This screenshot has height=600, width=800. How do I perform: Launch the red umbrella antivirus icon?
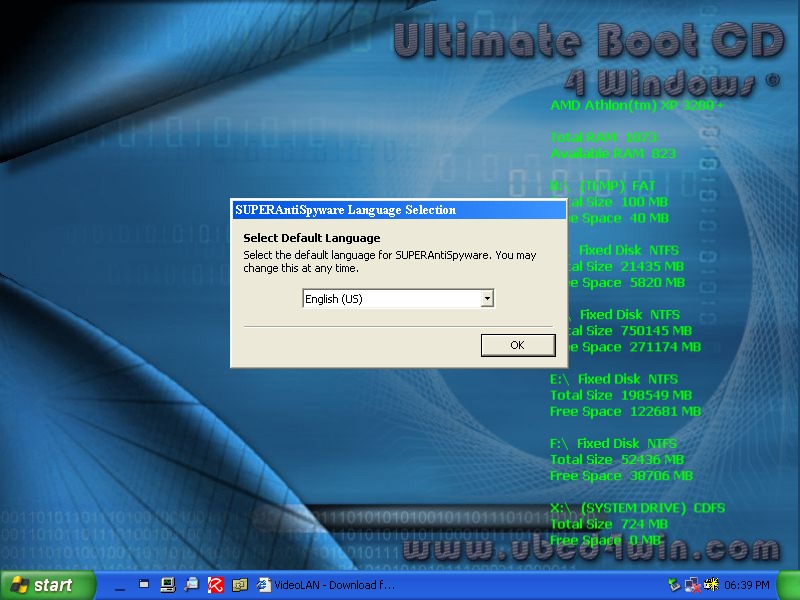pyautogui.click(x=215, y=584)
